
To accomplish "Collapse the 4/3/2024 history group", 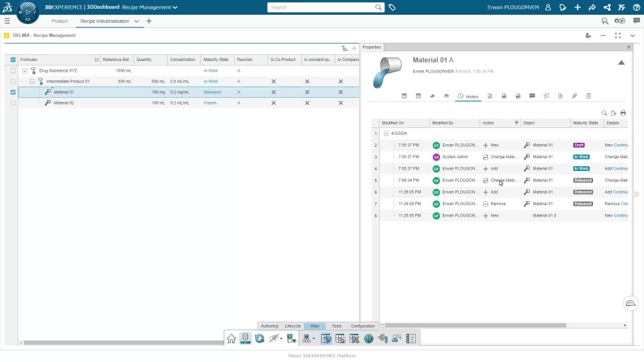I will tap(386, 133).
